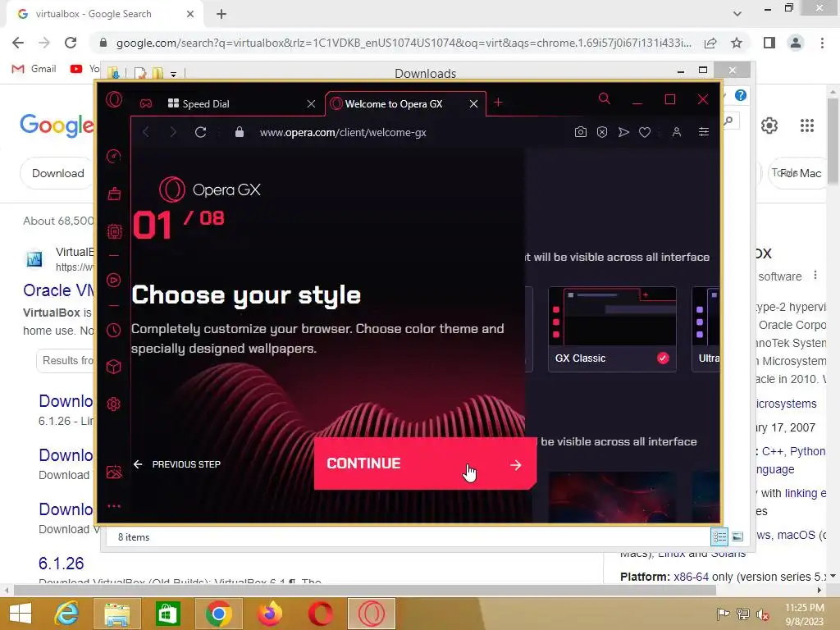Viewport: 840px width, 630px height.
Task: Take snapshot with camera icon
Action: tap(580, 132)
